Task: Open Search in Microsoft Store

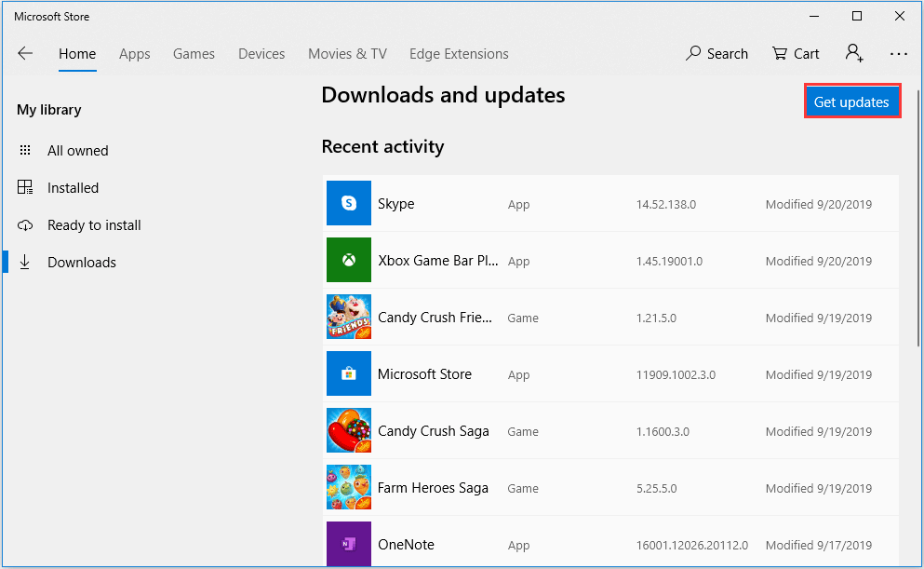Action: (x=716, y=53)
